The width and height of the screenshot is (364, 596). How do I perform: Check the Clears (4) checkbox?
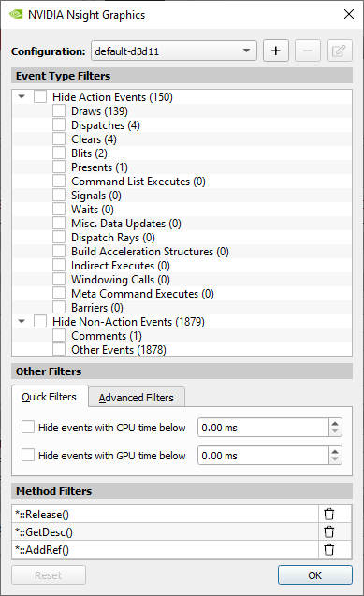pos(59,138)
